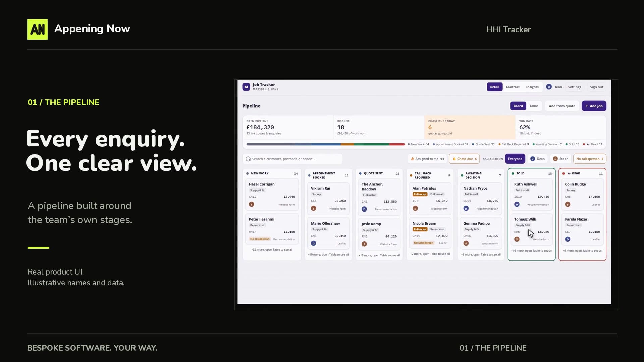Click the Open Pipeline £184,320 stat card
Image resolution: width=644 pixels, height=362 pixels.
288,127
